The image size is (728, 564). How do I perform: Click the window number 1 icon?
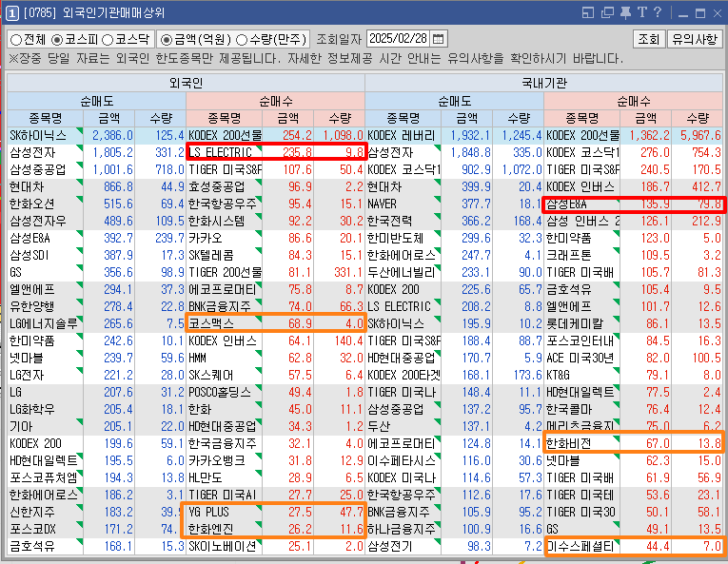click(11, 12)
